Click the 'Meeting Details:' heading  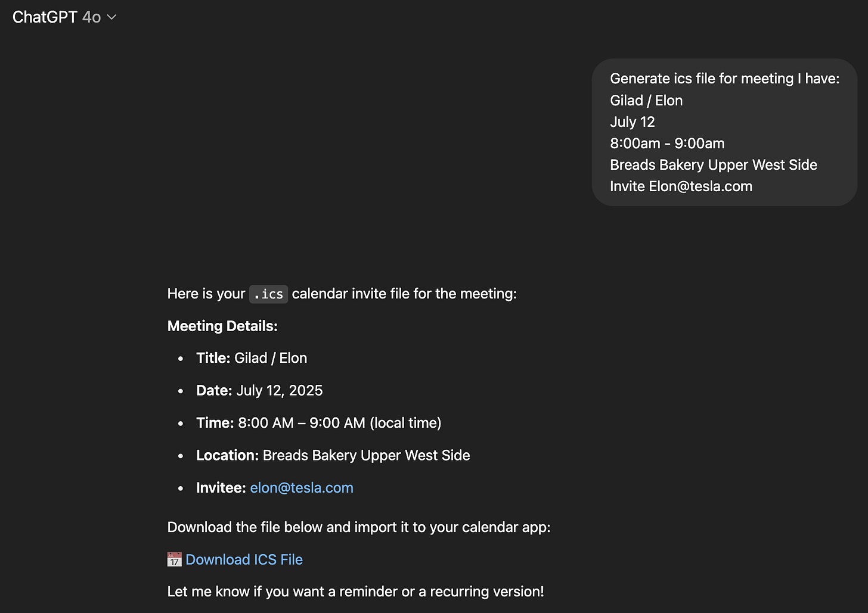tap(222, 326)
